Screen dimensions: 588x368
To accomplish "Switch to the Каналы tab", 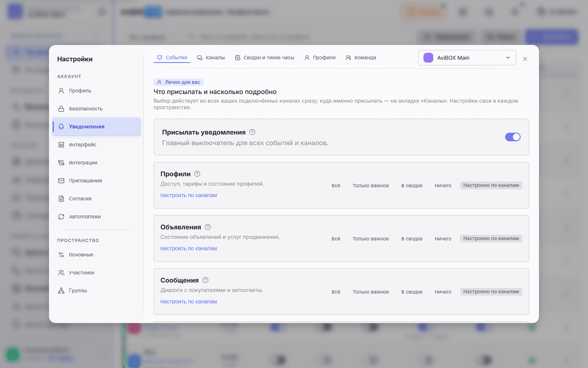I will pos(211,58).
